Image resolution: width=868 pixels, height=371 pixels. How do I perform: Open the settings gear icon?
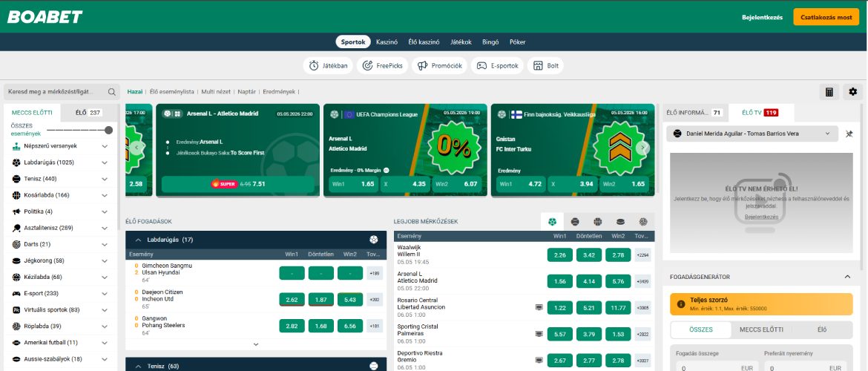(852, 92)
